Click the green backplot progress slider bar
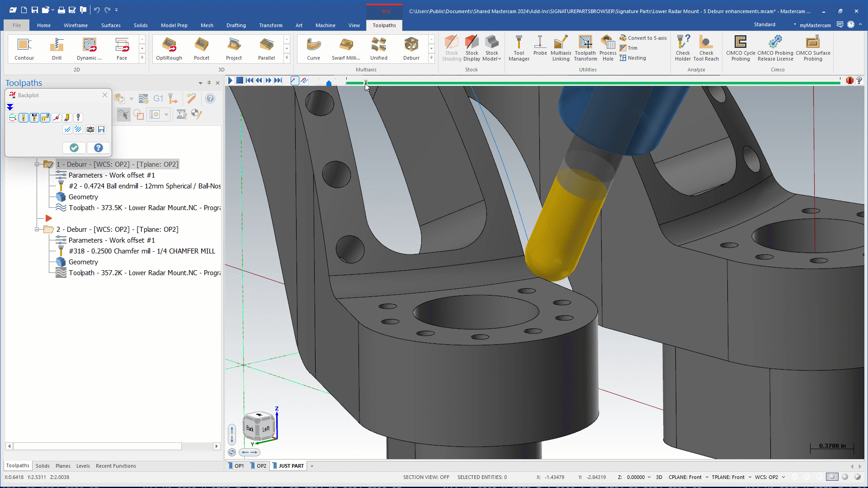868x488 pixels. [x=588, y=83]
